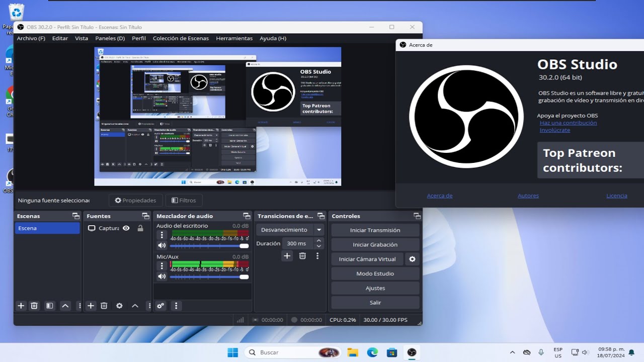644x362 pixels.
Task: Adjust the Mic/Aux volume slider
Action: 209,277
